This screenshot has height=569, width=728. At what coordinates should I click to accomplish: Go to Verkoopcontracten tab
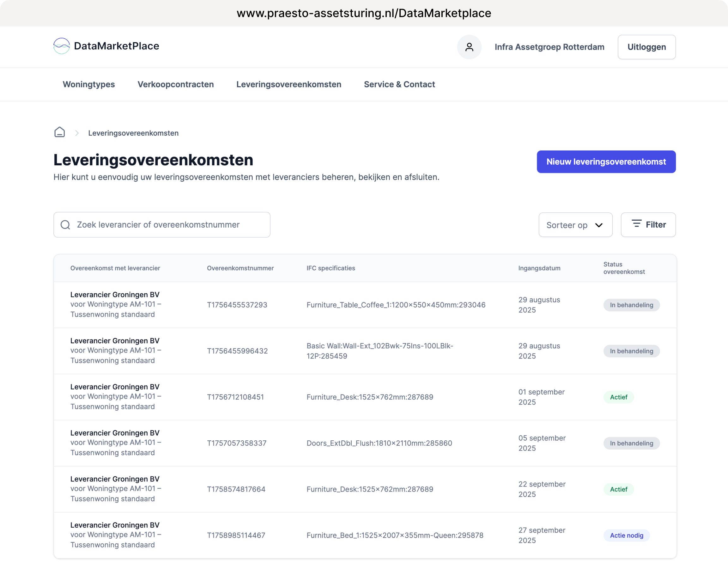(x=175, y=84)
